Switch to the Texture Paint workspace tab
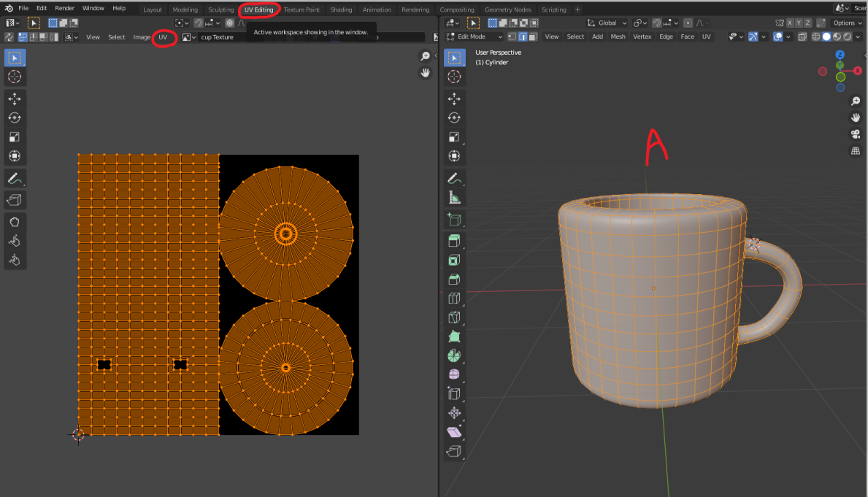The image size is (868, 497). point(302,9)
